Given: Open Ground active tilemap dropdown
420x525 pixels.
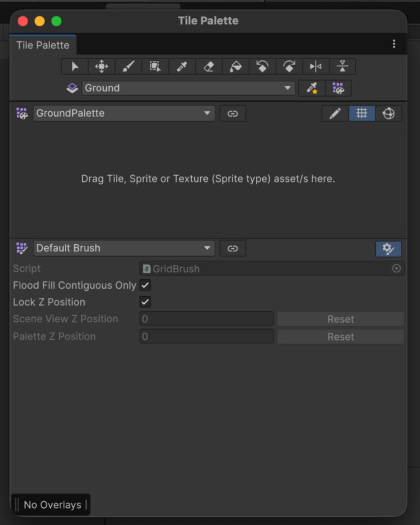Looking at the screenshot, I should coord(189,88).
